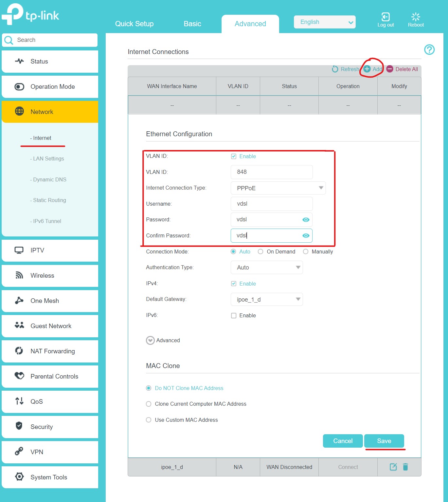Screen dimensions: 448x502
Task: Save the Ethernet configuration
Action: (384, 441)
